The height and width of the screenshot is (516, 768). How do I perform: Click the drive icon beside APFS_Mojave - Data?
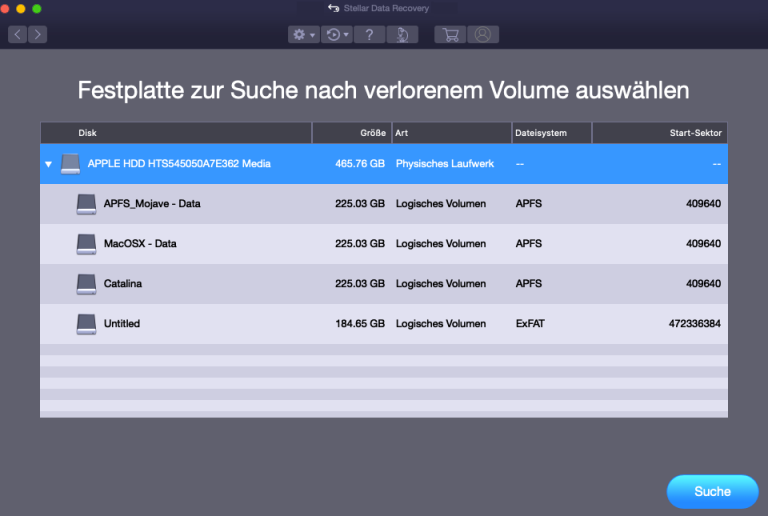point(86,204)
